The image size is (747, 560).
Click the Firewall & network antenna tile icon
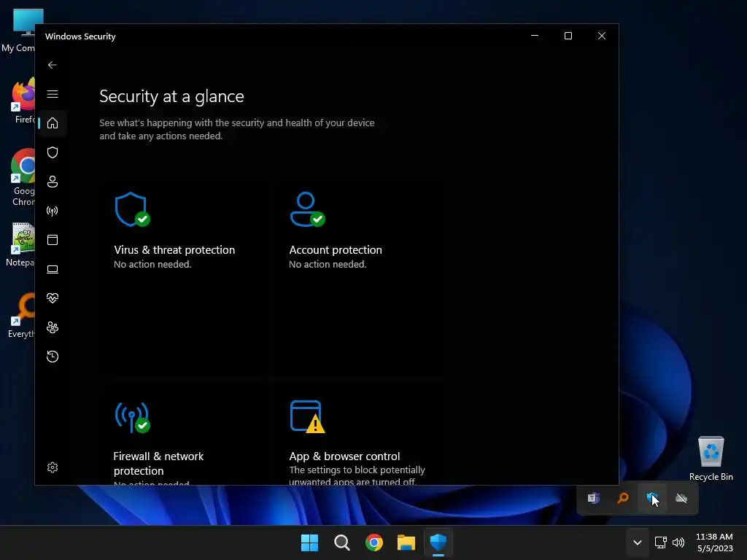coord(132,418)
